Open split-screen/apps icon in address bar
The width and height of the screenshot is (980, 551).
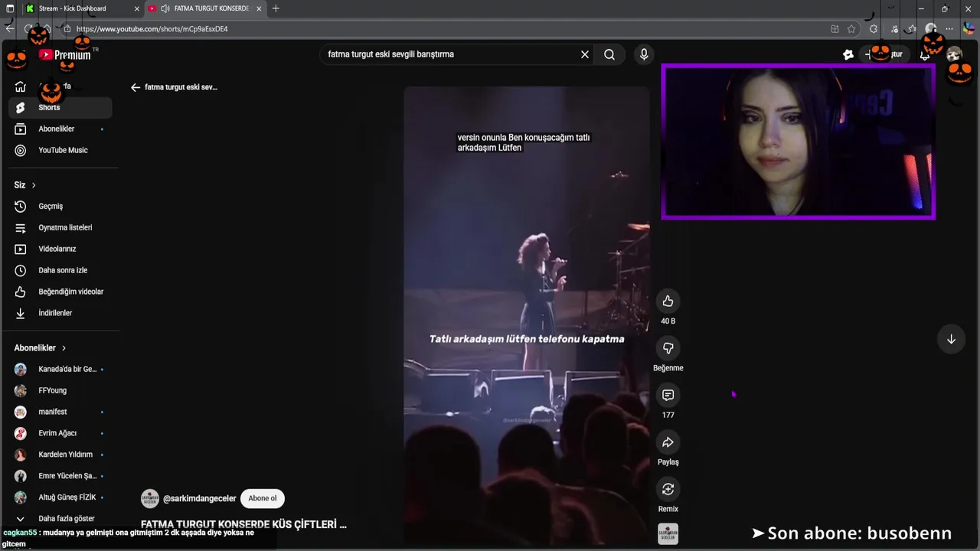tap(835, 29)
